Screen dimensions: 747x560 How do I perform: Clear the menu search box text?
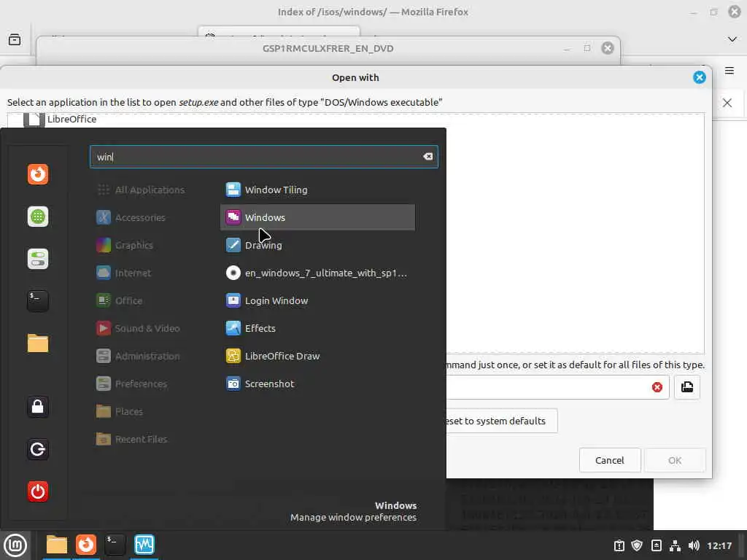[427, 157]
